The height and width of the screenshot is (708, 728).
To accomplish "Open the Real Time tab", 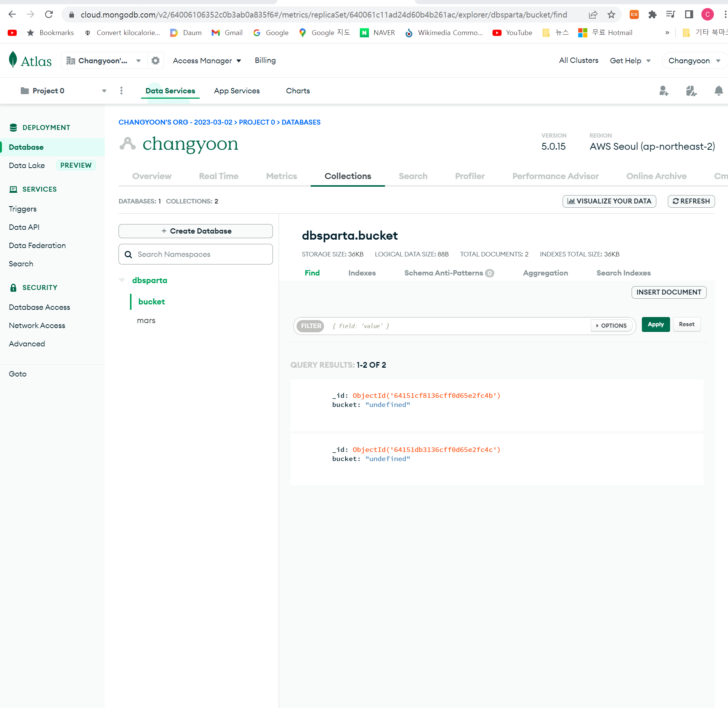I will pos(219,176).
